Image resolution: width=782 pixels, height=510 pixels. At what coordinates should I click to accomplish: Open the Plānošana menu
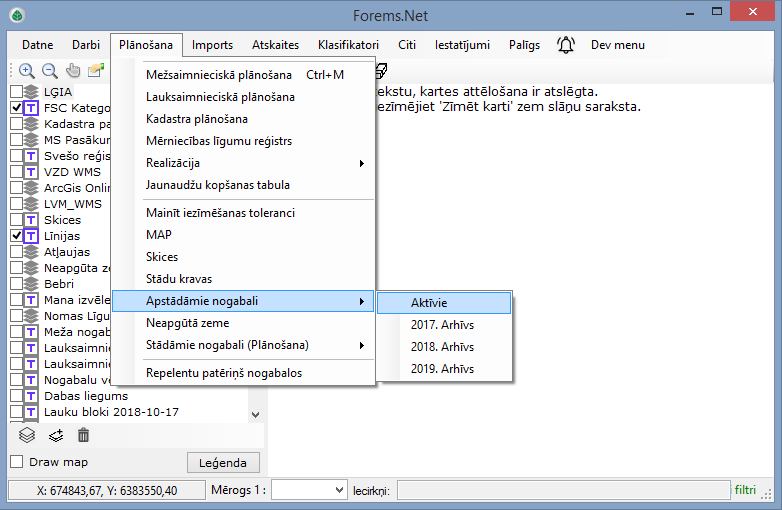coord(146,45)
